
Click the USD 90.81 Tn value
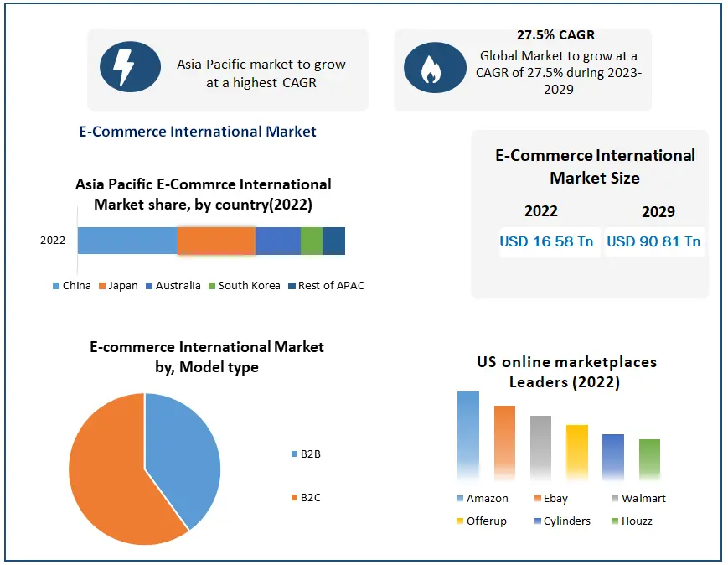653,241
